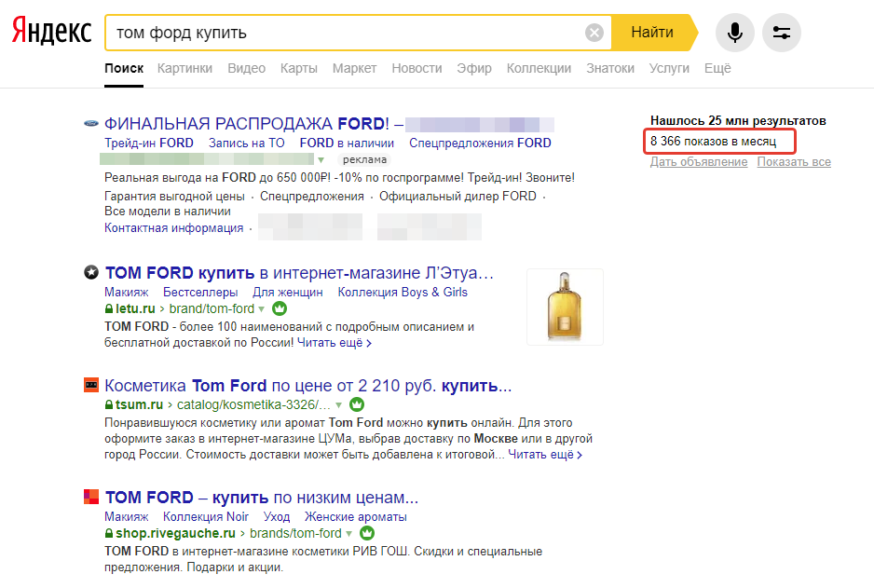
Task: Open Косметика Tom Ford по цене result title
Action: pyautogui.click(x=307, y=385)
